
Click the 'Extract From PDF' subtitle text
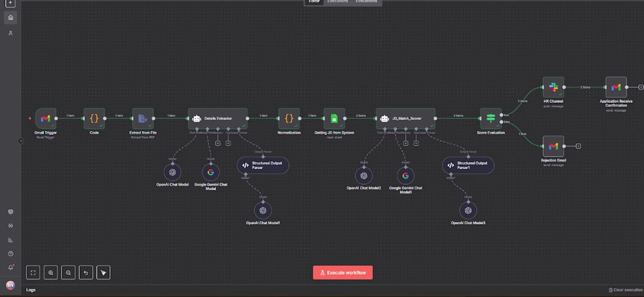[x=143, y=137]
